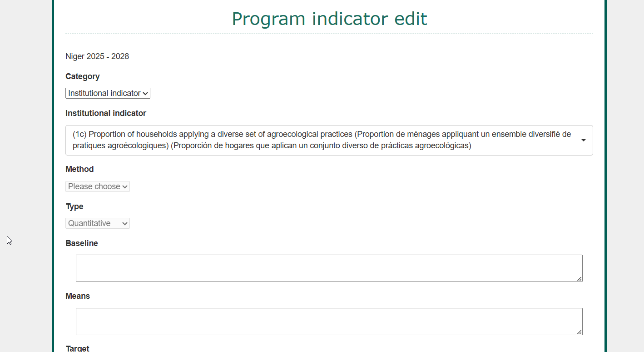Click the chevron on the Type select

[125, 223]
